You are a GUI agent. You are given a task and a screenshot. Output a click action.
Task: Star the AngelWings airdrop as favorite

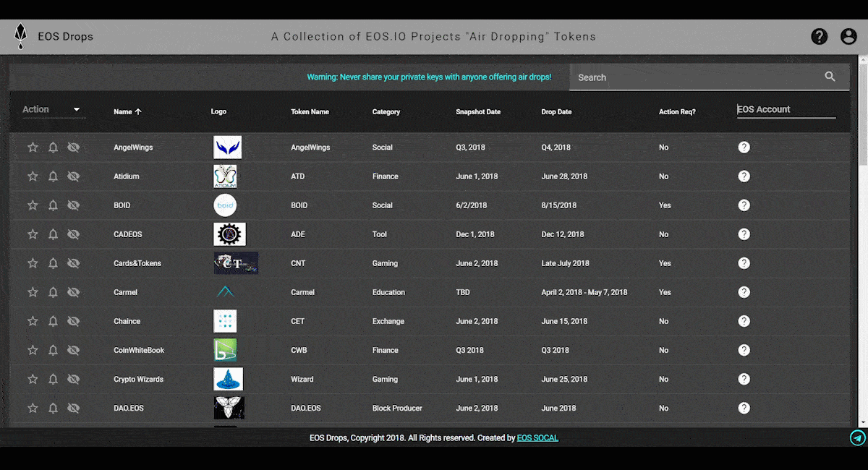33,148
